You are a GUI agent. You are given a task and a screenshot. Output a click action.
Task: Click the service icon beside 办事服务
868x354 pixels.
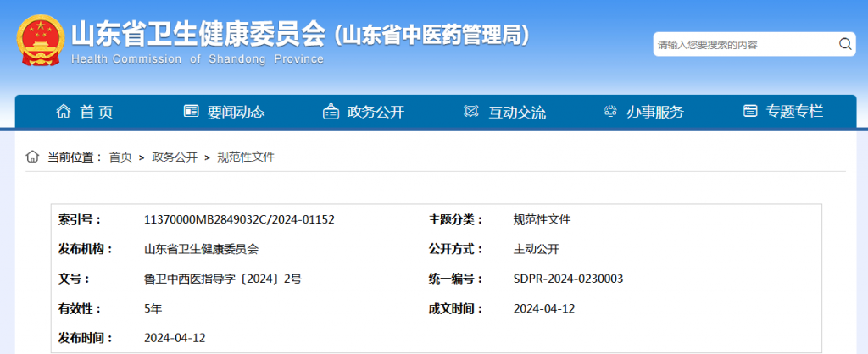click(x=610, y=112)
